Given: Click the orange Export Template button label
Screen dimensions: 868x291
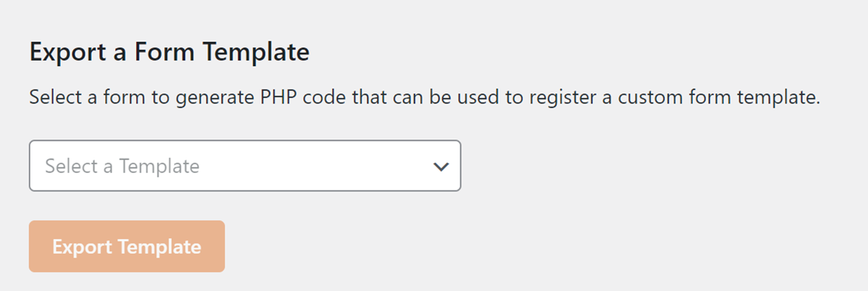Looking at the screenshot, I should click(127, 247).
